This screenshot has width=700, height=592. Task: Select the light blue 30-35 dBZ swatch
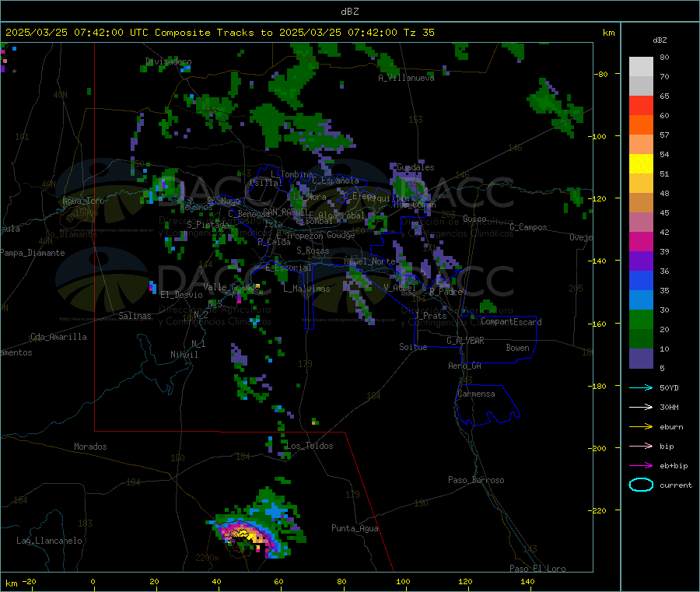point(641,300)
